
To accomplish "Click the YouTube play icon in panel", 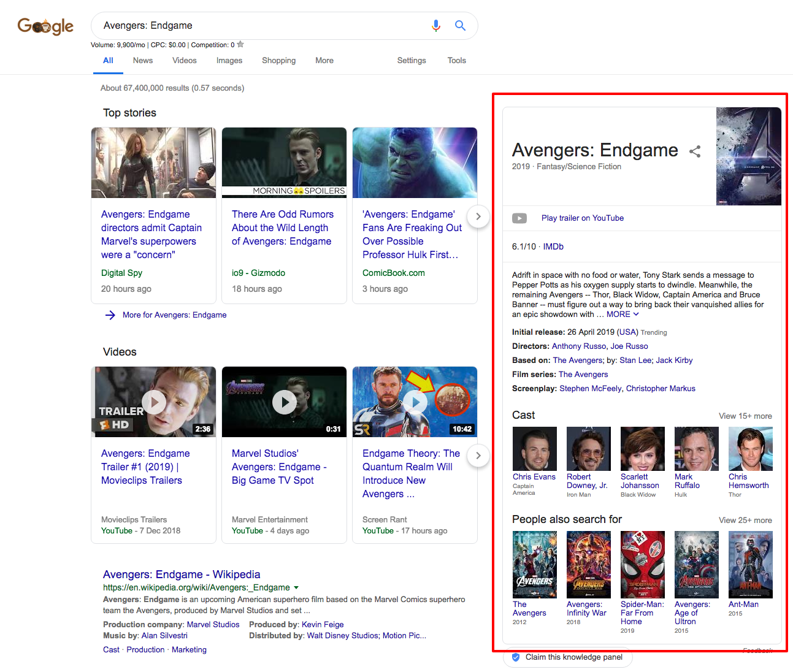I will coord(519,218).
